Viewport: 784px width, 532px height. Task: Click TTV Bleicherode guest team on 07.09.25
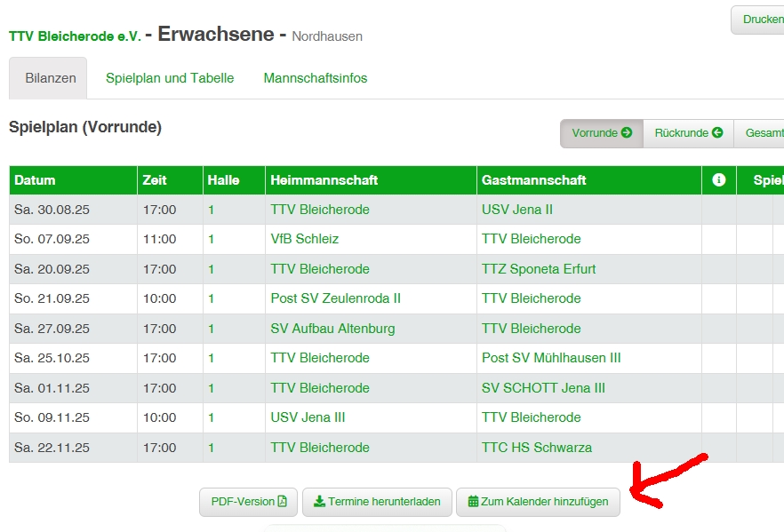531,239
